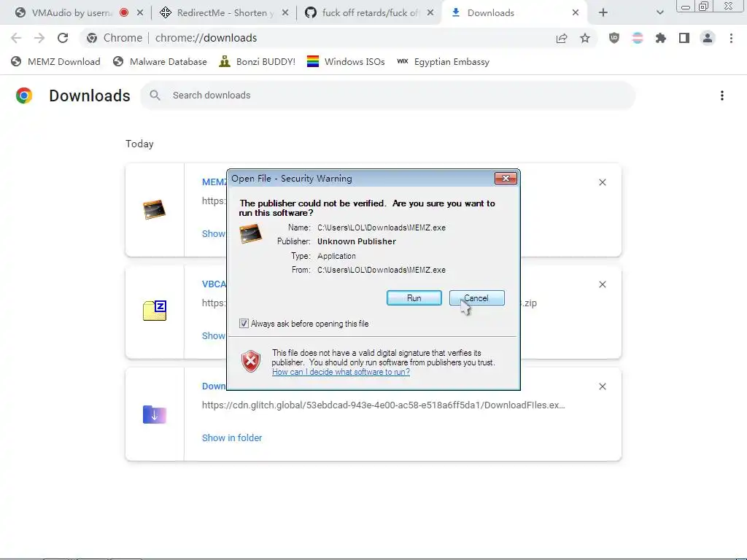Click the Chrome logo beside Downloads
Image resolution: width=747 pixels, height=560 pixels.
click(x=24, y=96)
